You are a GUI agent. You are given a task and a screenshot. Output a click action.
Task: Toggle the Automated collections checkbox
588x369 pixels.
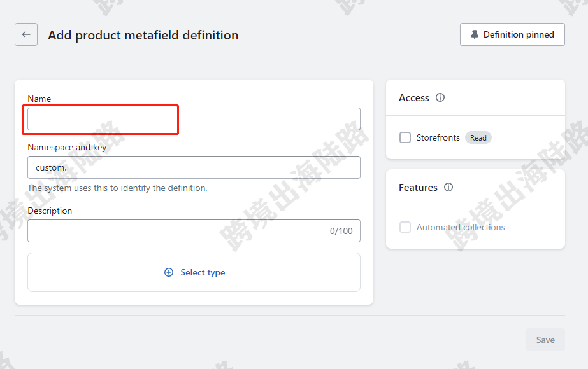click(x=405, y=227)
